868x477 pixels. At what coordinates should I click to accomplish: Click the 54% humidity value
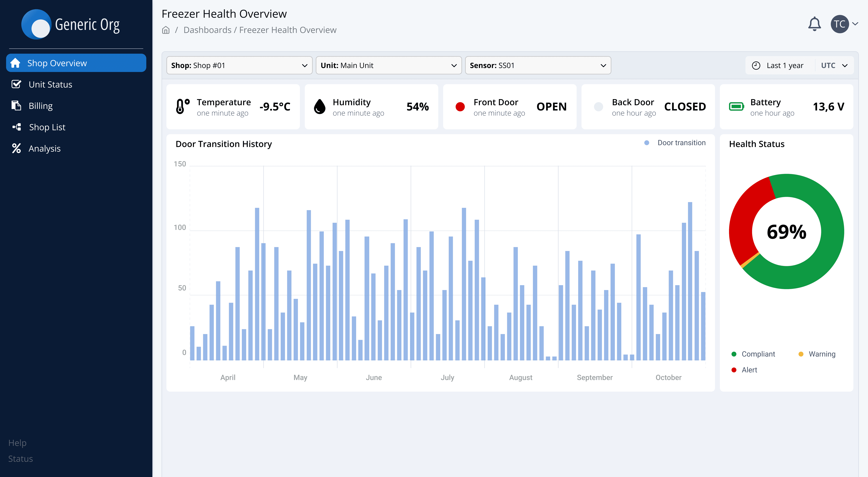[418, 107]
